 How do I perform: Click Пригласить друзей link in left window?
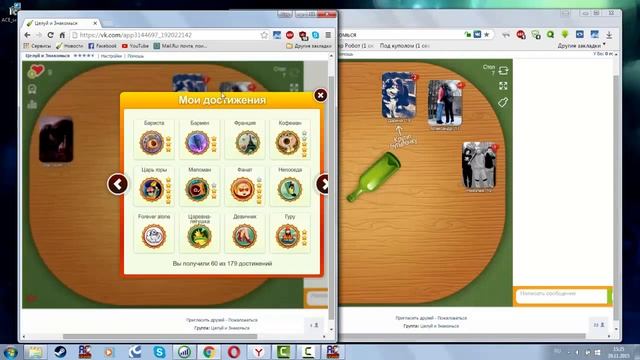coord(205,320)
